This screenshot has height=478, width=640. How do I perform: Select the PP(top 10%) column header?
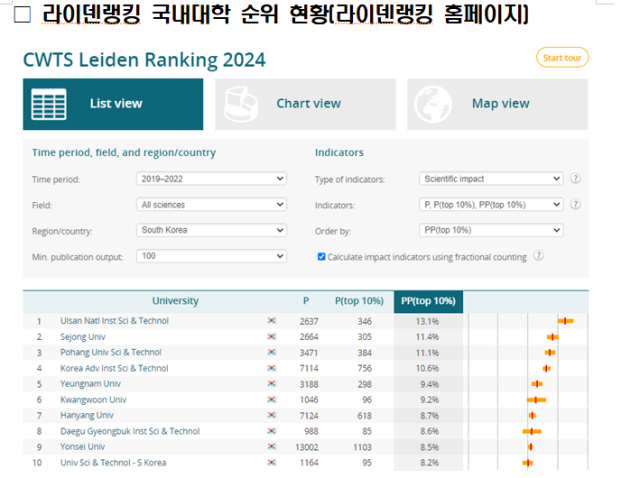428,302
